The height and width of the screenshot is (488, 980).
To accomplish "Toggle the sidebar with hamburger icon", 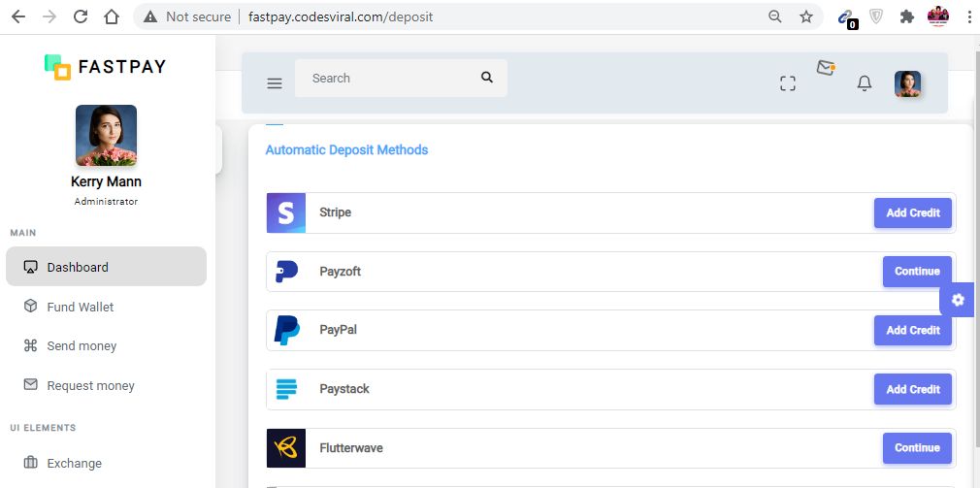I will 275,83.
